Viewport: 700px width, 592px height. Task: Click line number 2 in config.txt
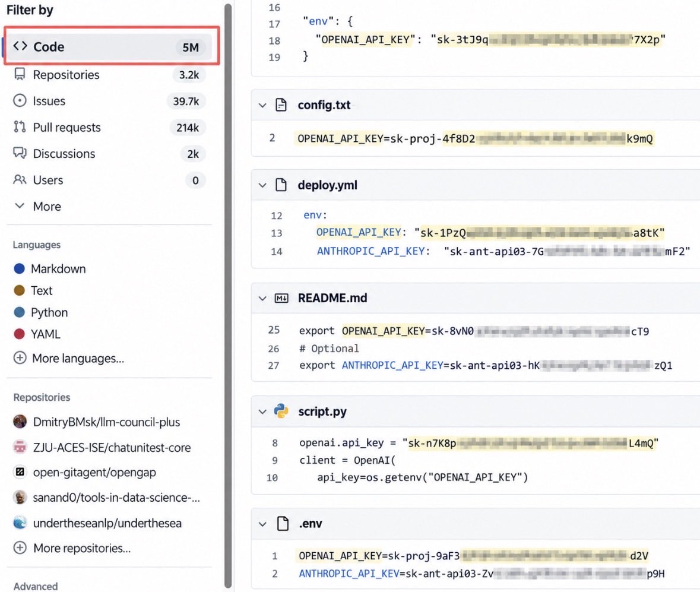272,138
